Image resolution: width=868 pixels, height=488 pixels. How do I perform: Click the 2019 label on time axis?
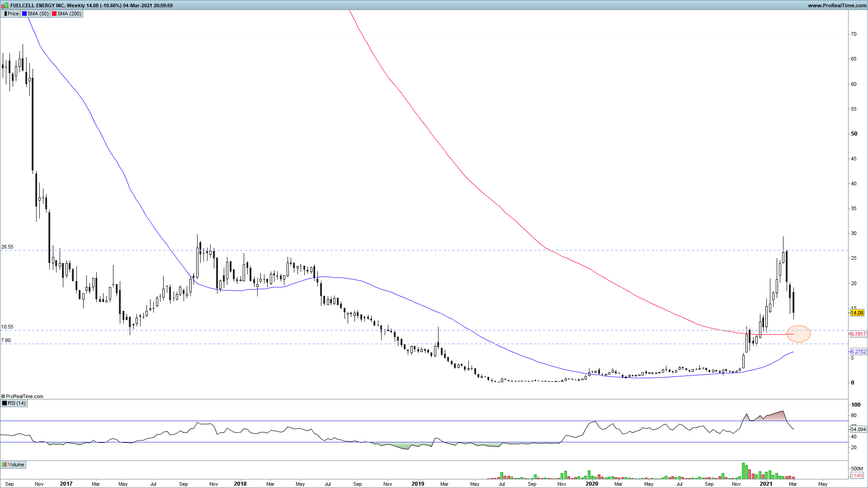click(x=418, y=483)
